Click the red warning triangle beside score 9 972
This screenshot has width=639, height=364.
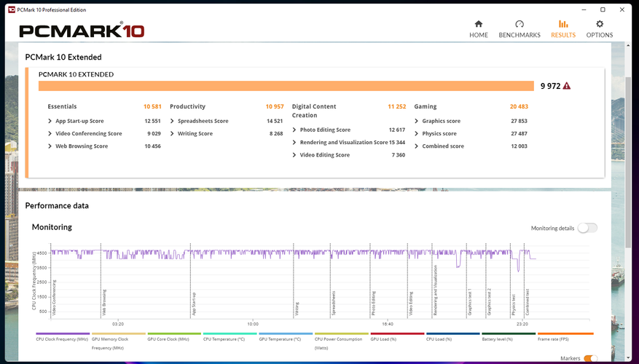(567, 86)
